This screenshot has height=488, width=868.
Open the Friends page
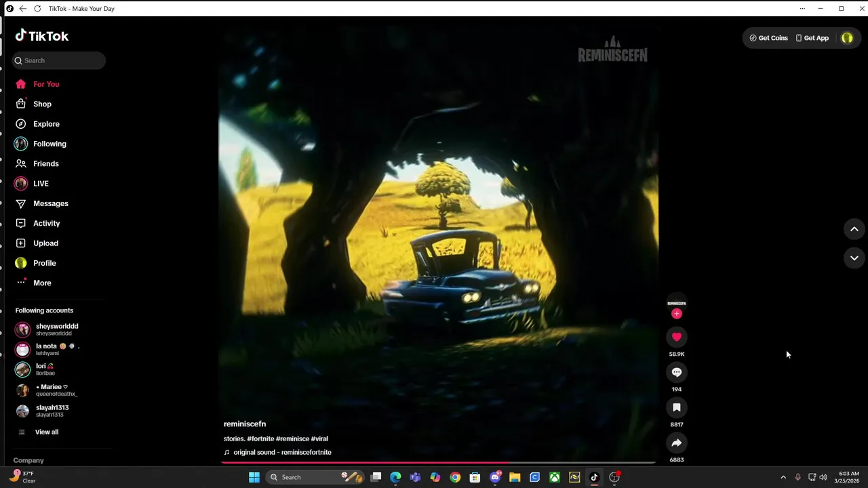coord(45,163)
